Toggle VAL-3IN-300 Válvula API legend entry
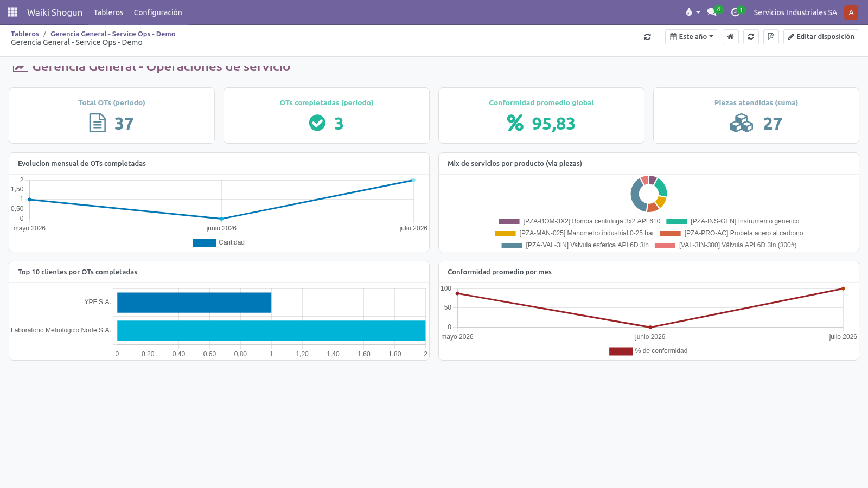 tap(726, 245)
